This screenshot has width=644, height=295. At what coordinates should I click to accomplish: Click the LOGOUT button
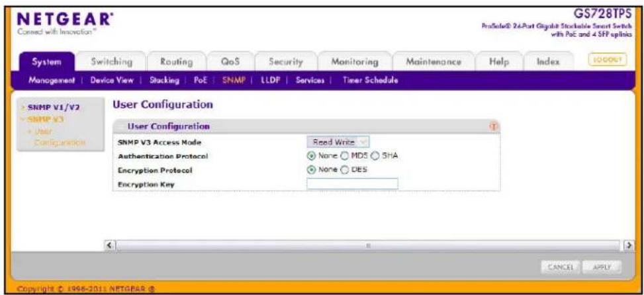(609, 59)
